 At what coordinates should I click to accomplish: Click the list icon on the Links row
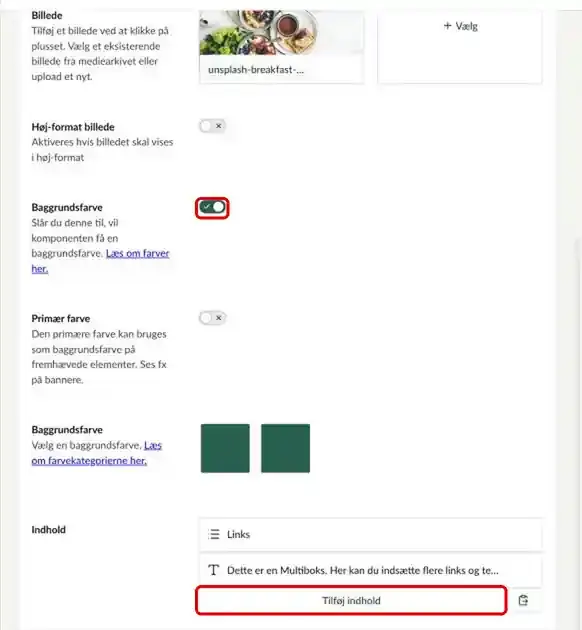coord(214,534)
